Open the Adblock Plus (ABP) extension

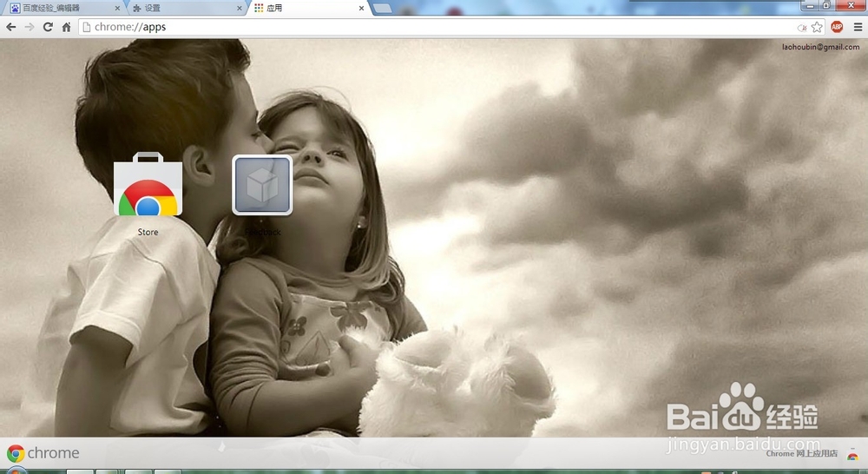pyautogui.click(x=837, y=27)
